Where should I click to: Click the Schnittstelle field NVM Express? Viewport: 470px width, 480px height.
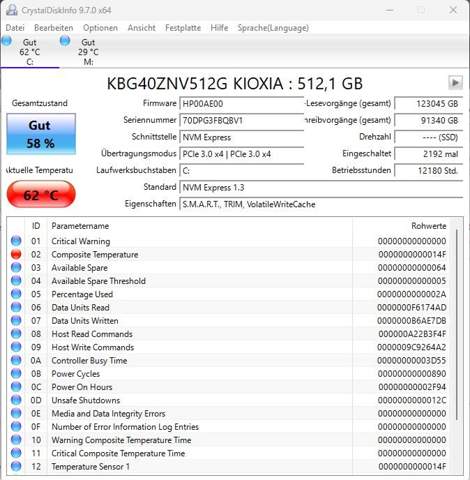pos(242,137)
